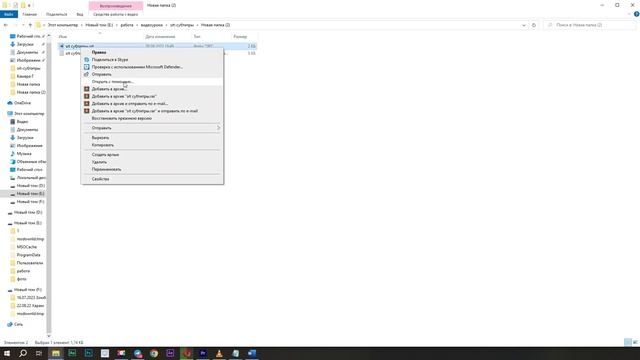Image resolution: width=640 pixels, height=360 pixels.
Task: Sort files by 'Дата изменения' column header
Action: click(x=160, y=37)
